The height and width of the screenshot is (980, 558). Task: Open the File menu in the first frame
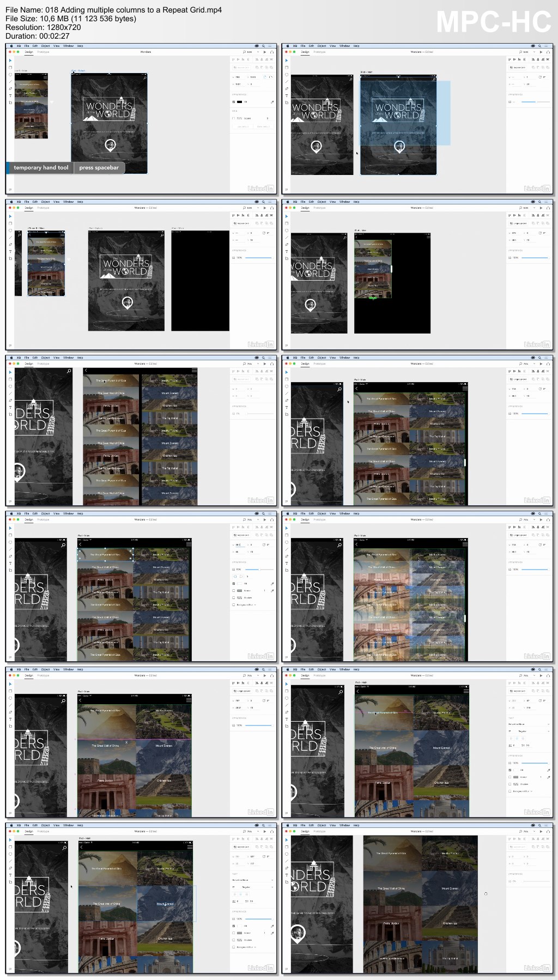(27, 46)
